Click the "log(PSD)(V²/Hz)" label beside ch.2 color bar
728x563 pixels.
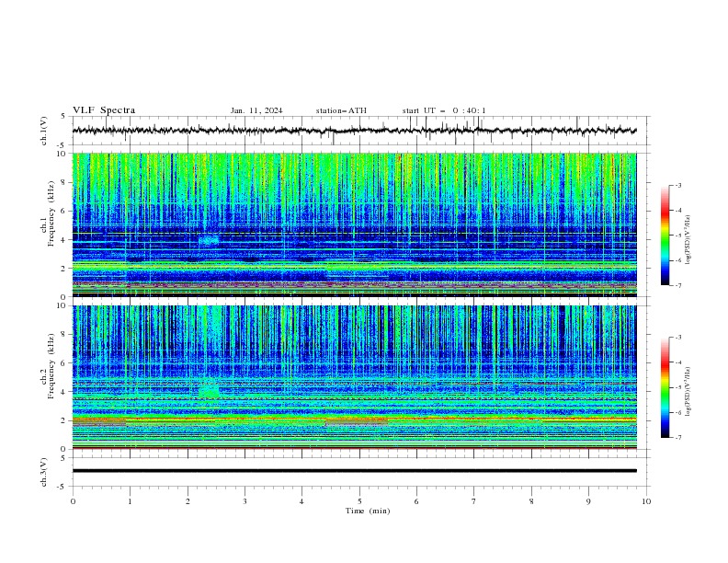pyautogui.click(x=688, y=391)
